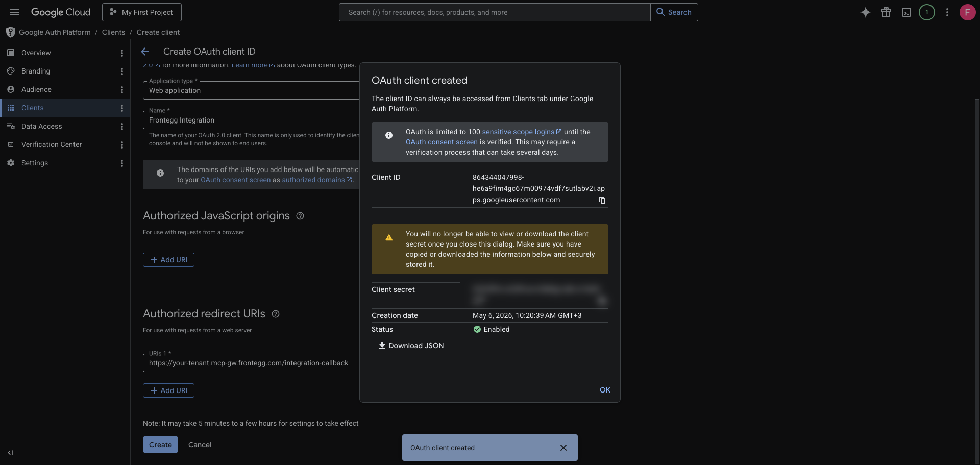Open Audience item options menu
Screen dimensions: 980x465
pyautogui.click(x=122, y=90)
